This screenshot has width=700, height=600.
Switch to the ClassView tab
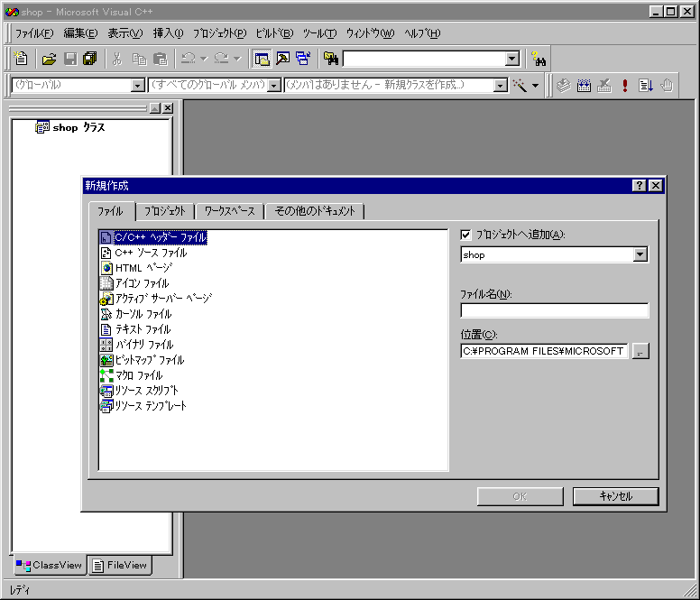pyautogui.click(x=49, y=565)
